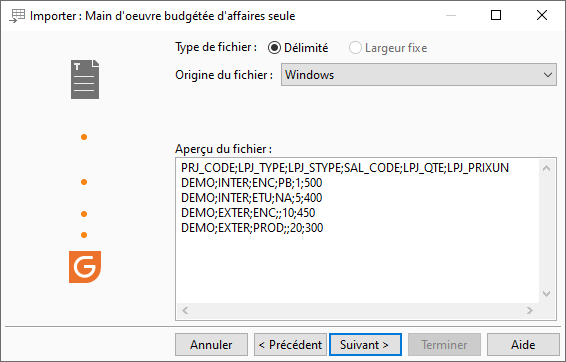
Task: Click the preview scroll down arrow
Action: 547,294
